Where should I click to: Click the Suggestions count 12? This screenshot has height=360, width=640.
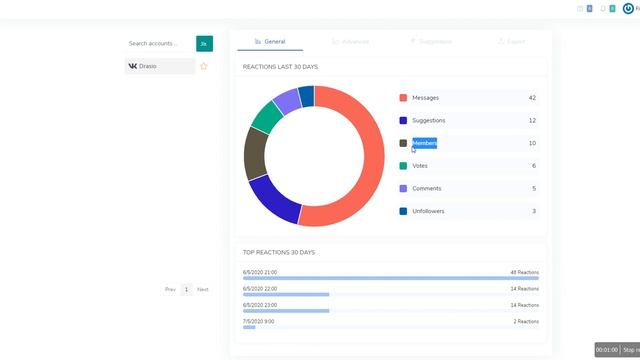[x=532, y=120]
